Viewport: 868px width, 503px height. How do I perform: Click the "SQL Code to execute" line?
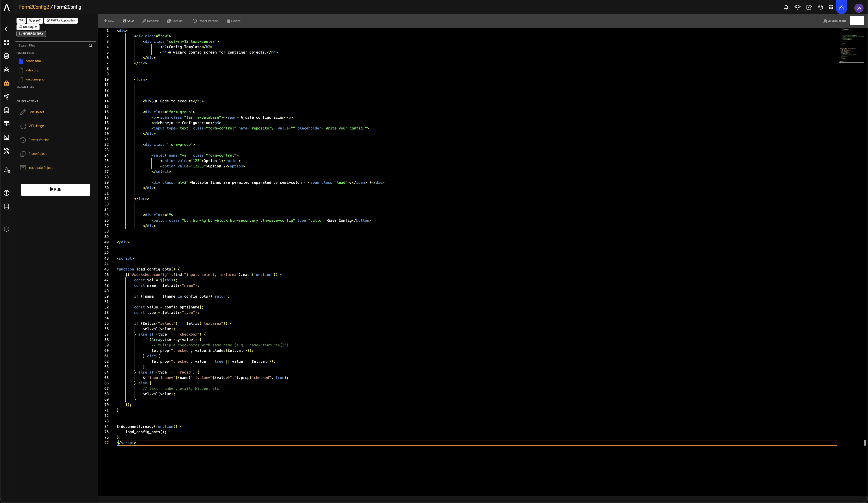tap(173, 101)
